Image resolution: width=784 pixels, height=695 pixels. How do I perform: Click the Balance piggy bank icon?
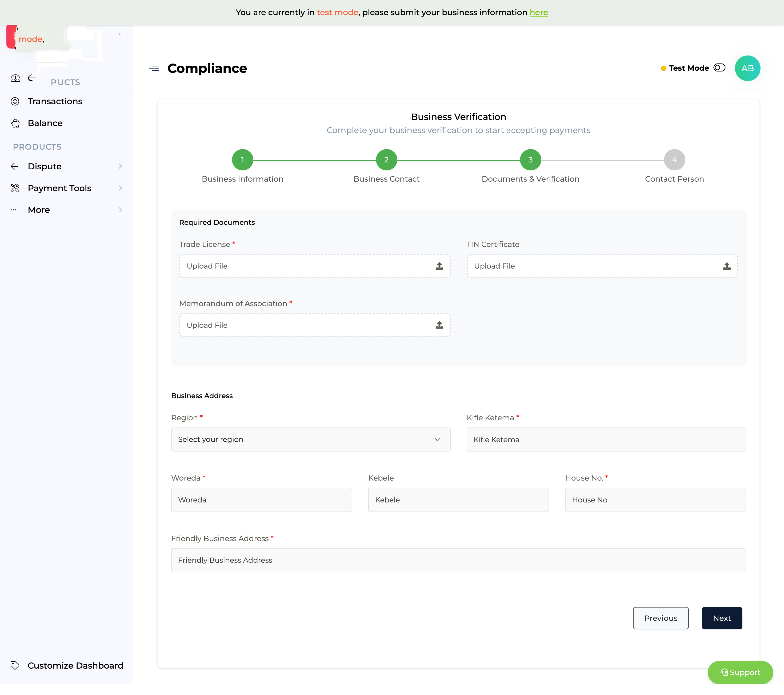click(15, 123)
